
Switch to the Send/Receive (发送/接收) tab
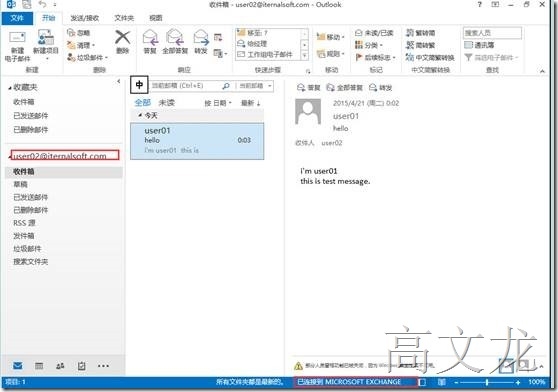point(84,18)
